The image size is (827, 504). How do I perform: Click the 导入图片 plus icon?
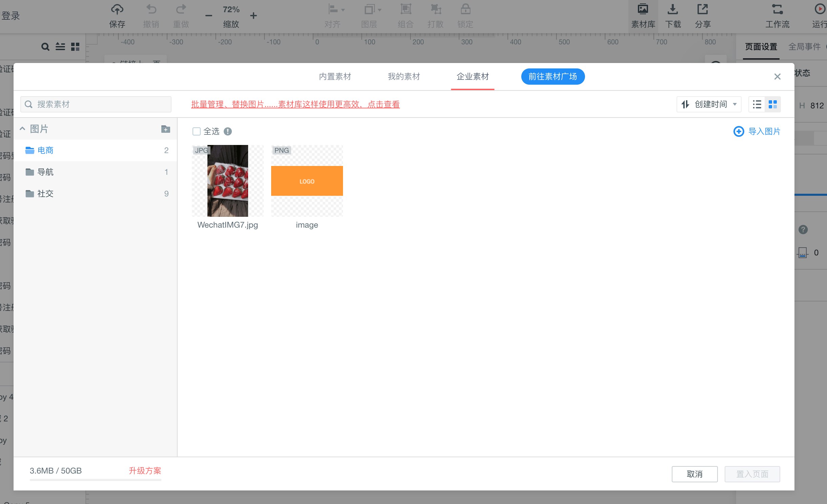click(x=739, y=131)
